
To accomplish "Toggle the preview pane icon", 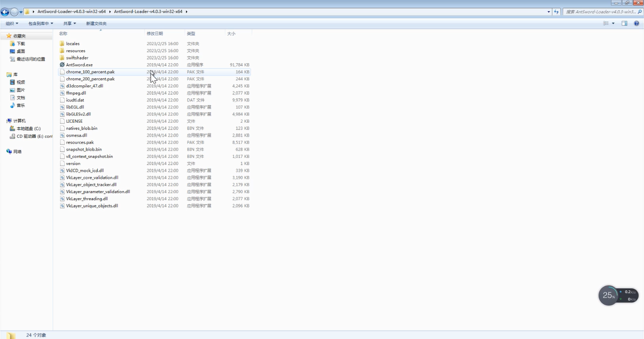I will (624, 23).
